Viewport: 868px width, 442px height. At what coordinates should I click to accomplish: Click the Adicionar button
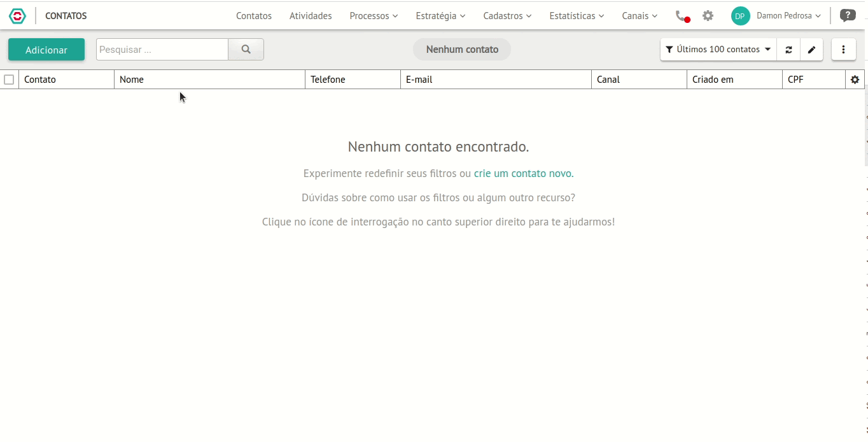coord(46,50)
